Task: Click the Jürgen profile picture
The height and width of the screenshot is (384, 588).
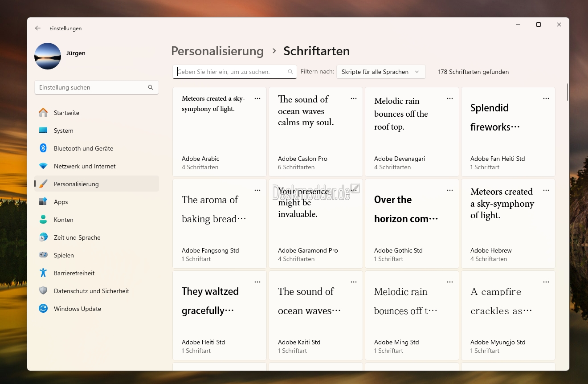Action: [x=48, y=56]
